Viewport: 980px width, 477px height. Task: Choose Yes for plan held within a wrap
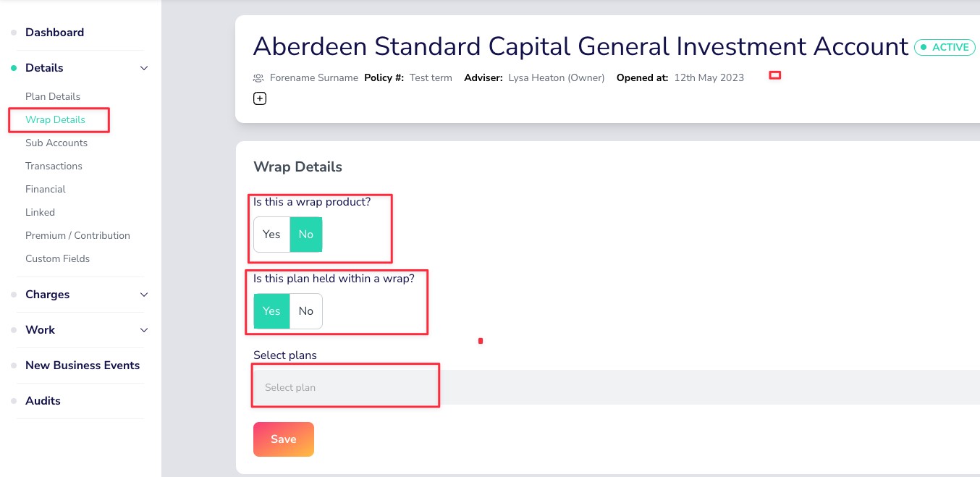click(x=271, y=311)
